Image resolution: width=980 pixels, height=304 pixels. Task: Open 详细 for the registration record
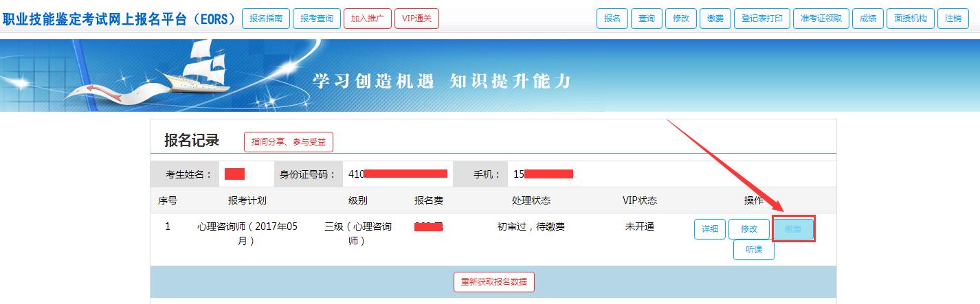(x=710, y=229)
